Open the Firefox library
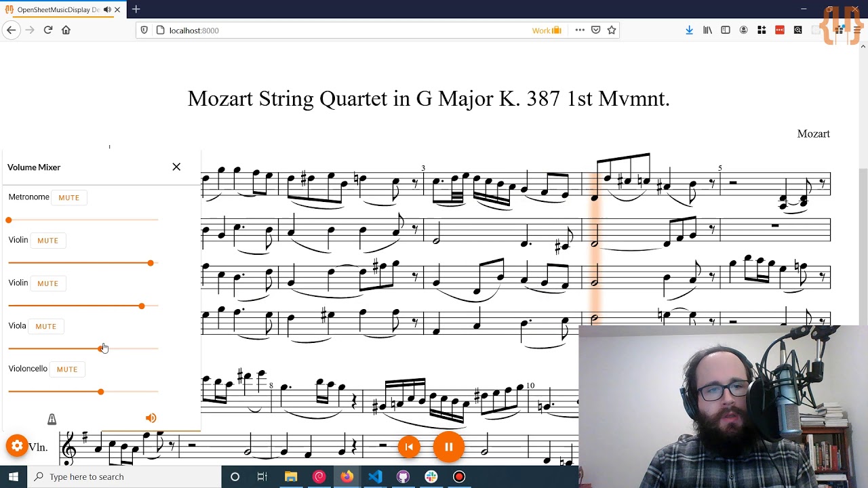Viewport: 868px width, 488px height. 707,30
